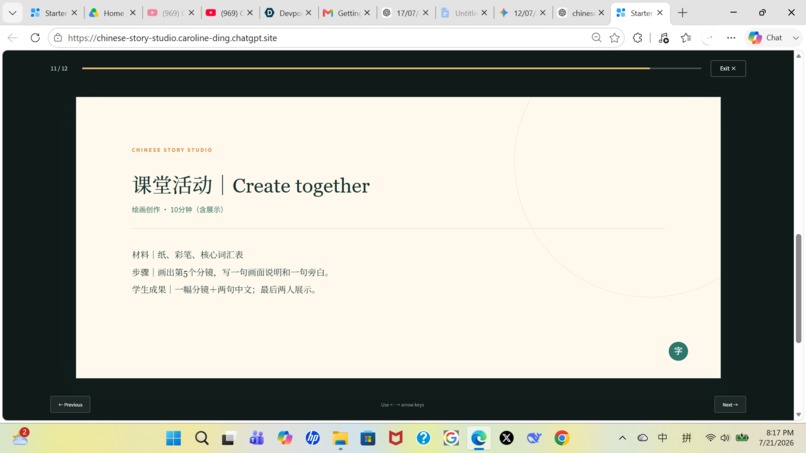Open the Favorites list icon
This screenshot has width=806, height=453.
tap(686, 38)
